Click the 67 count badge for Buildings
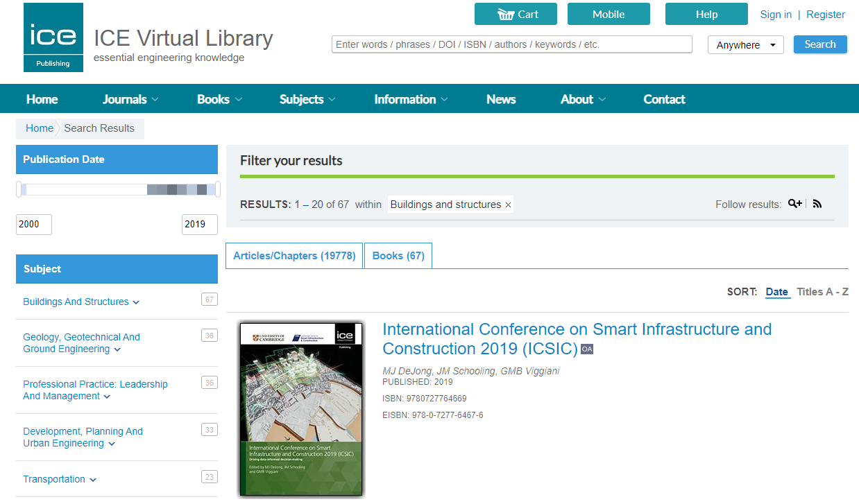Viewport: 859px width, 504px height. pos(209,299)
